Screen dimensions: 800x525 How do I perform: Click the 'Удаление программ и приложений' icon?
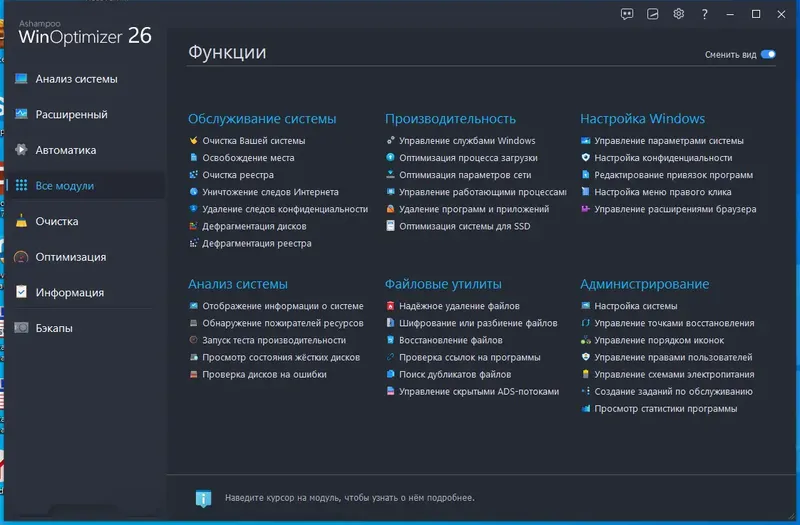click(x=390, y=209)
